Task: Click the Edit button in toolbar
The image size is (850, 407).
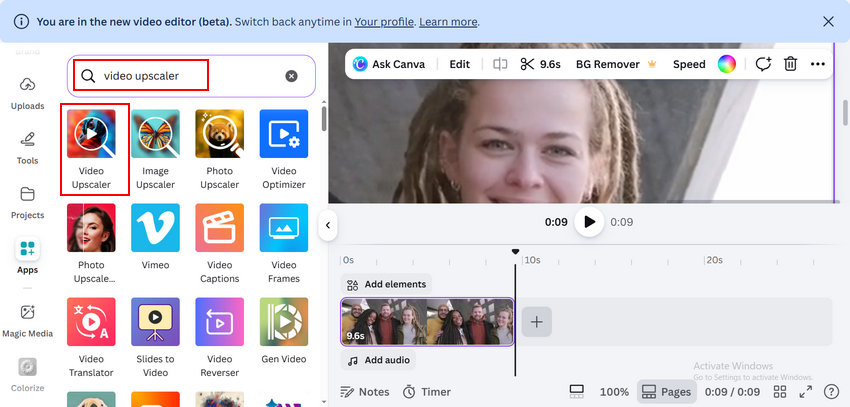Action: (x=460, y=64)
